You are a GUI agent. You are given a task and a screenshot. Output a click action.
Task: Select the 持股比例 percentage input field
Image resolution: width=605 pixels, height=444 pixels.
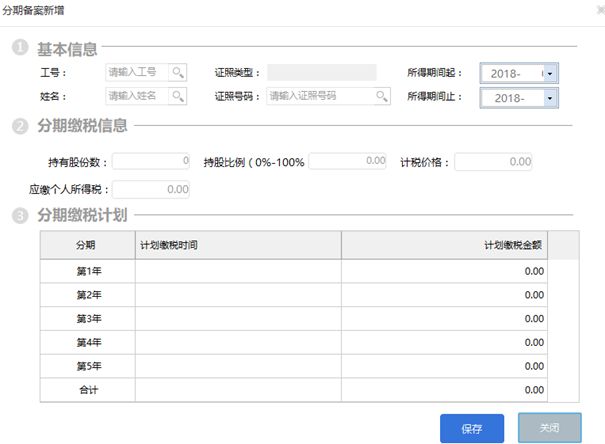point(347,161)
